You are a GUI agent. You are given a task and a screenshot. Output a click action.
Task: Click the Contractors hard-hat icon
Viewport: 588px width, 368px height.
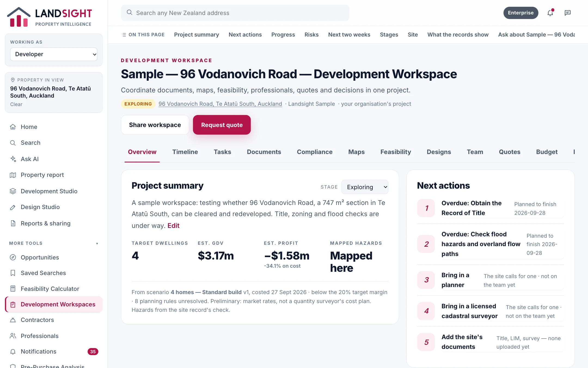13,320
